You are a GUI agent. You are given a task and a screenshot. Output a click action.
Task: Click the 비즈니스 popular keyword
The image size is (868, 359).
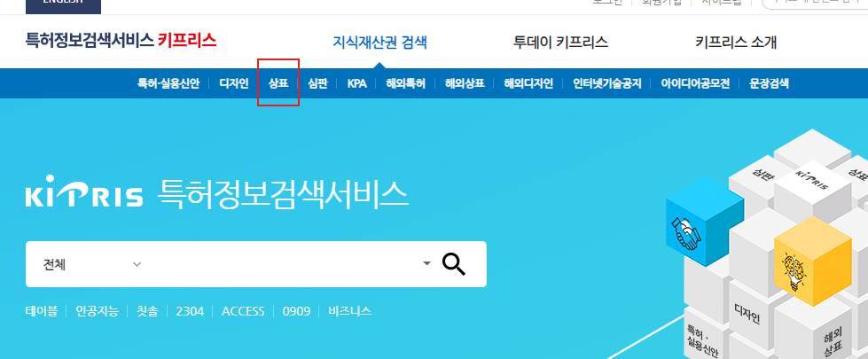click(349, 311)
